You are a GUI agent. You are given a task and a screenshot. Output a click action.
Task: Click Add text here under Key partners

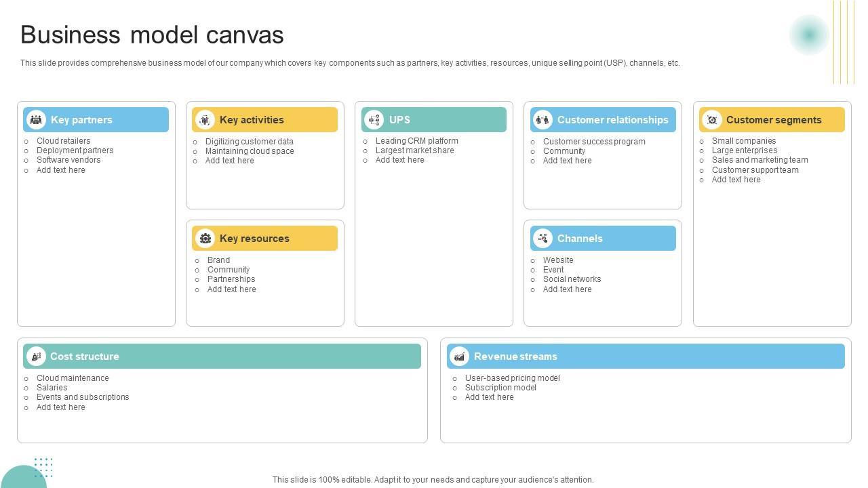click(x=61, y=170)
